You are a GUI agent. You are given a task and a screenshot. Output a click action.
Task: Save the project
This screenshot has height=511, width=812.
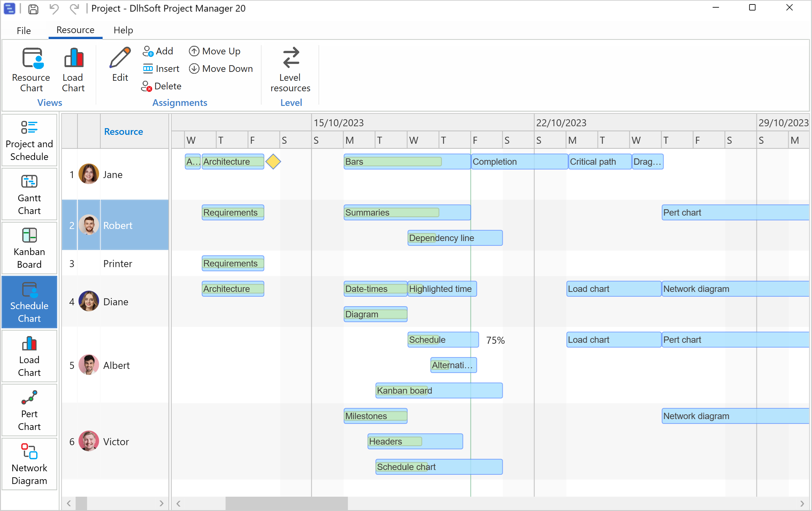(x=33, y=9)
